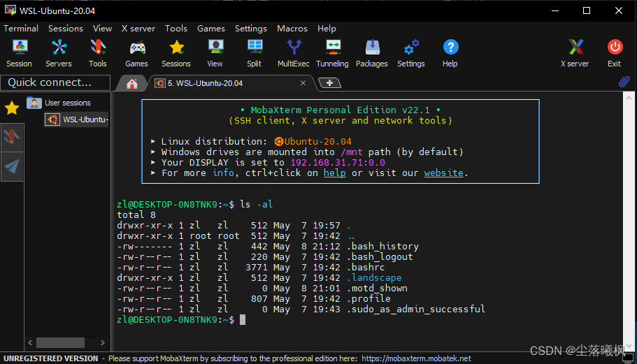637x364 pixels.
Task: Click the red Exit power icon
Action: 614,53
